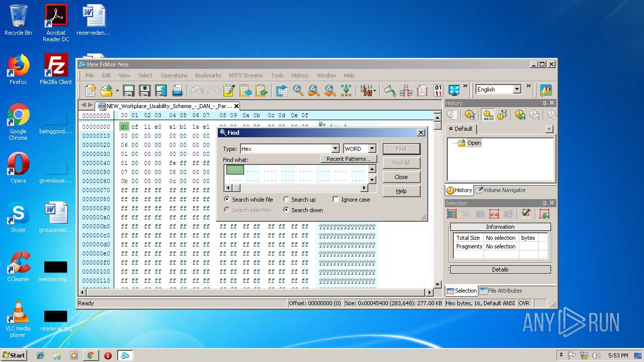Click the Go to offset toolbar icon
The height and width of the screenshot is (362, 644).
tap(282, 90)
